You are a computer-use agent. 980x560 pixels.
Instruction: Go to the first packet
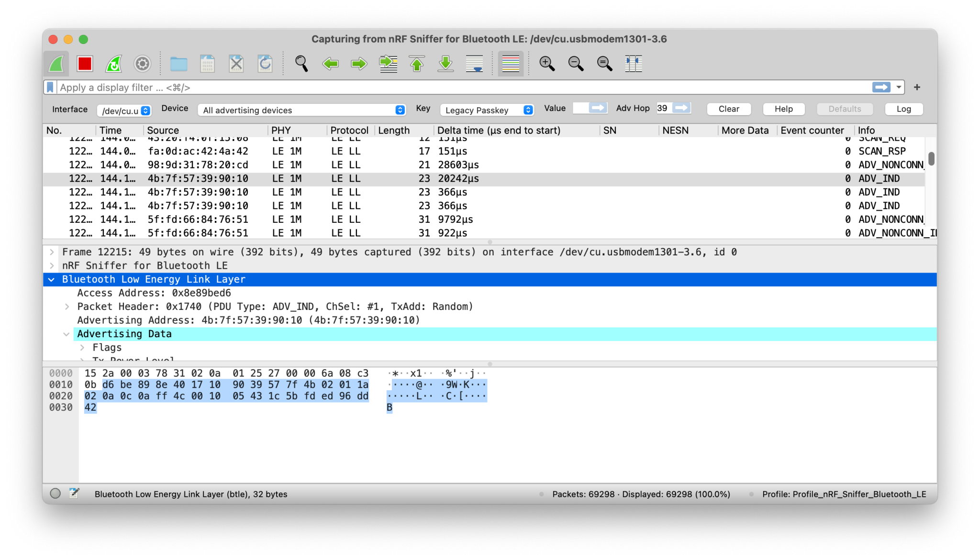point(417,64)
